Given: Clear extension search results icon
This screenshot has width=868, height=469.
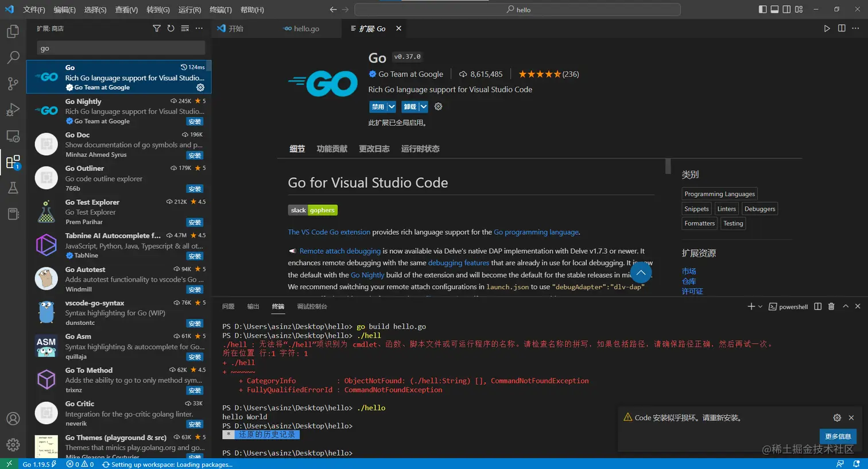Looking at the screenshot, I should [x=185, y=28].
